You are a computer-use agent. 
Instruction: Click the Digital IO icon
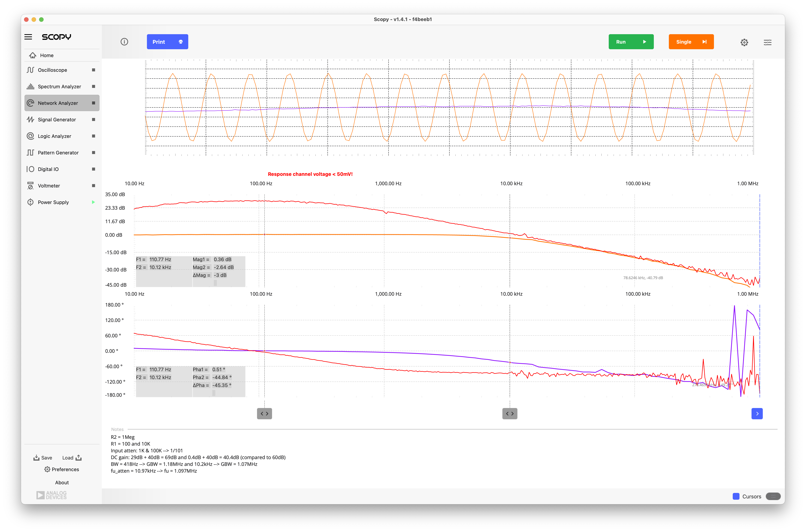click(30, 169)
